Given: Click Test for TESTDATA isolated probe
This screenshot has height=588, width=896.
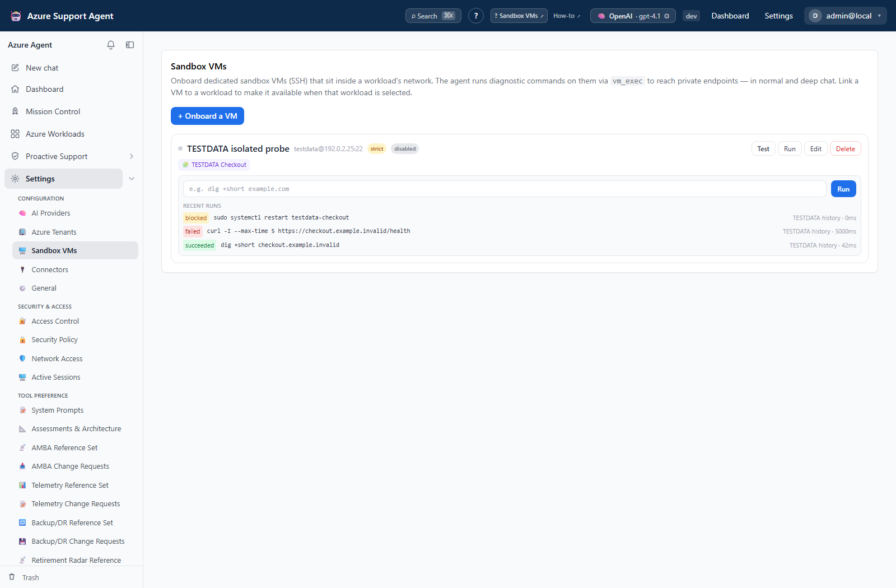Looking at the screenshot, I should [x=763, y=148].
